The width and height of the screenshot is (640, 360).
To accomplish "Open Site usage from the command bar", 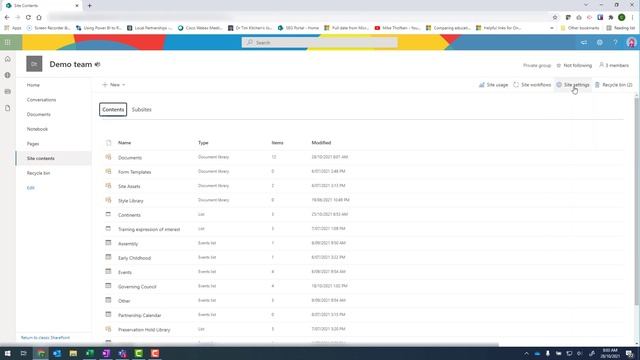I will (x=493, y=85).
